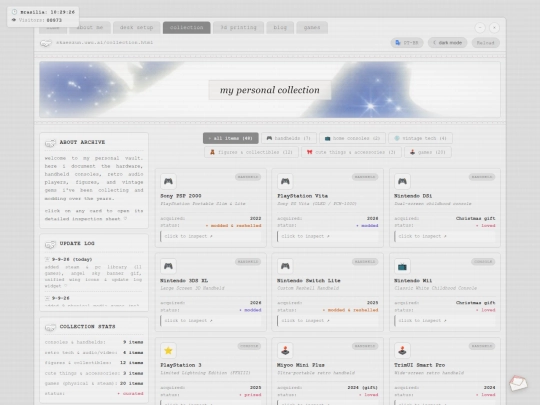
Task: Click the handheld badge on Sony PSP 2000 card
Action: [248, 177]
